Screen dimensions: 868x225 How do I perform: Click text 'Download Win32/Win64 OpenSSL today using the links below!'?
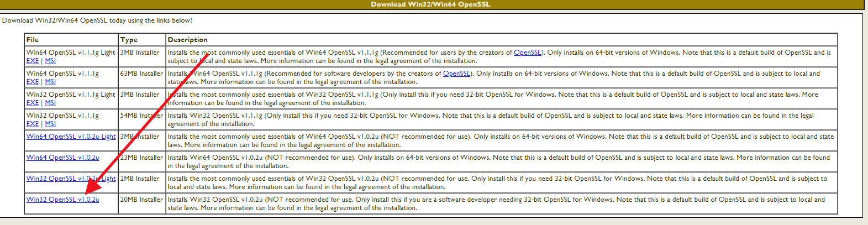[97, 20]
